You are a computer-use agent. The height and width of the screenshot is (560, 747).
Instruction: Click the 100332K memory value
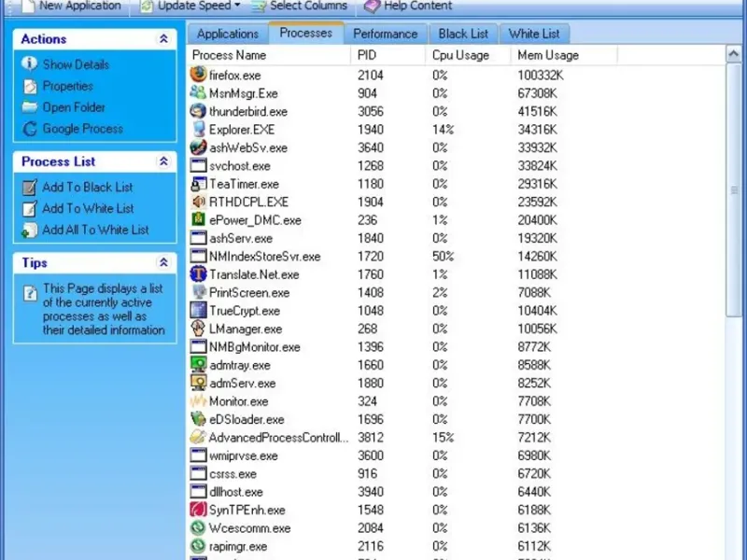(541, 75)
